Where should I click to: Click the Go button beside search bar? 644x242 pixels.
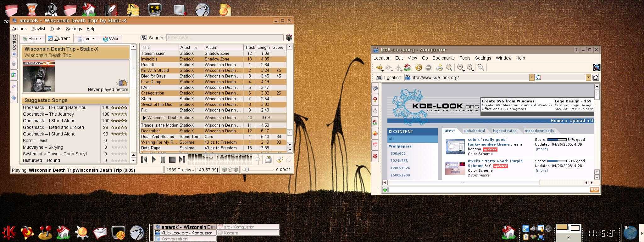[596, 78]
